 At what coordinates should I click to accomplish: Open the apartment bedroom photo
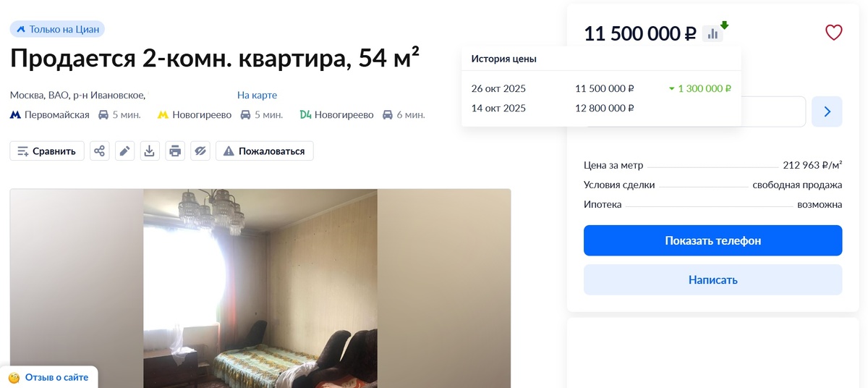click(260, 288)
